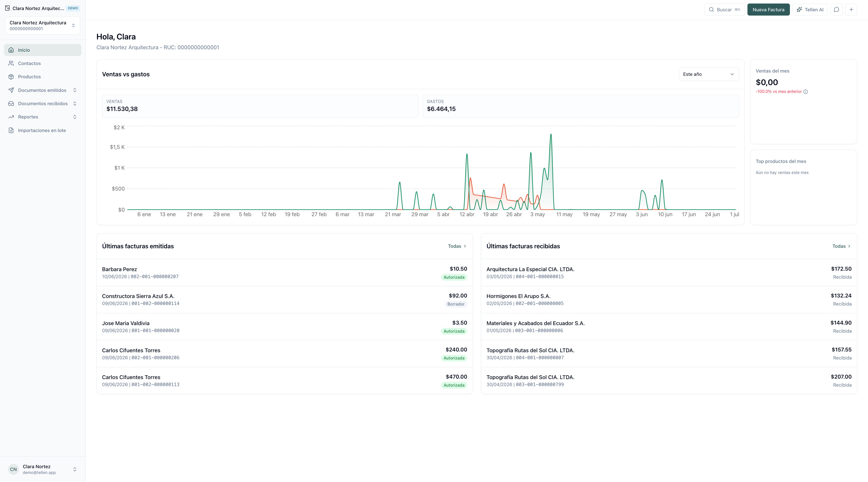Click the VENTAS $11.530,38 summary card
The width and height of the screenshot is (868, 482).
[x=260, y=106]
